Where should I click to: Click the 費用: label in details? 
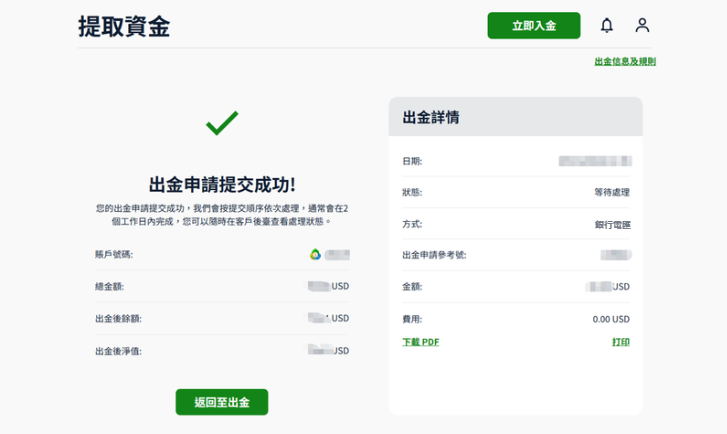pyautogui.click(x=412, y=319)
